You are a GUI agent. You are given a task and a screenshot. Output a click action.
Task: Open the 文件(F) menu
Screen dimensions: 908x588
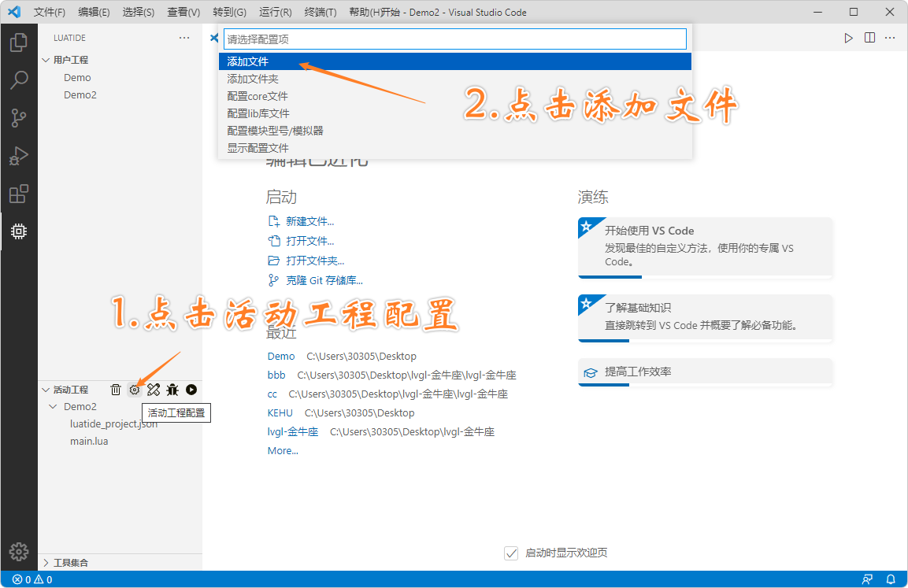pyautogui.click(x=50, y=12)
